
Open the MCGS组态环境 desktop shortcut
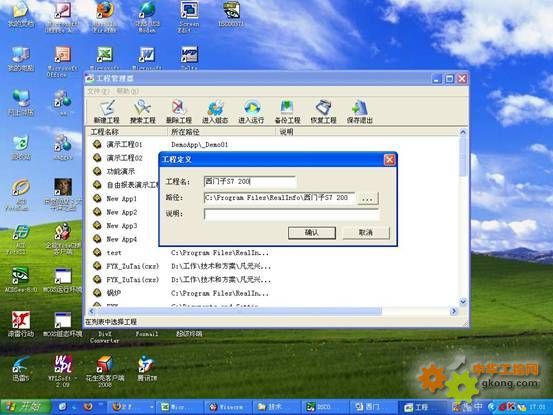[63, 324]
